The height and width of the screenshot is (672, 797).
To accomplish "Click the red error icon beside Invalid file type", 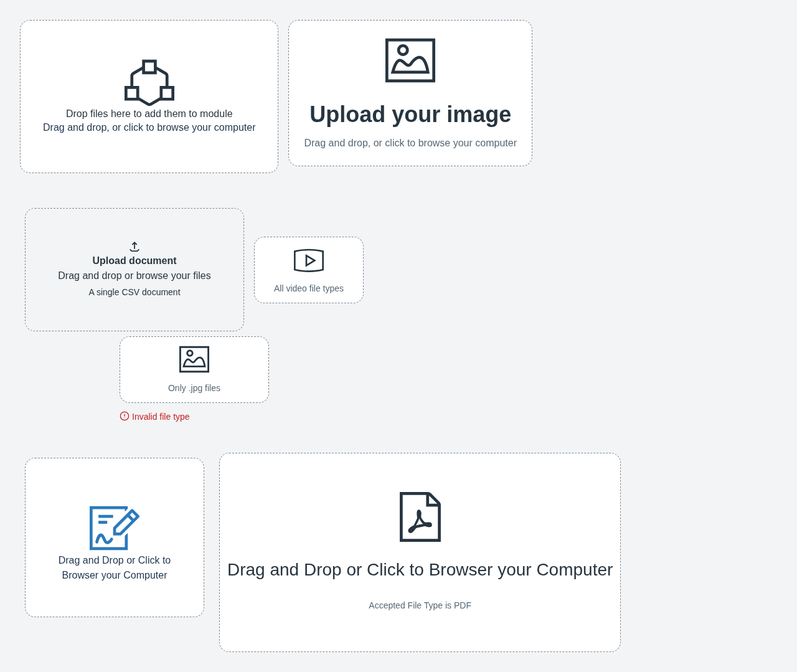I will (125, 416).
